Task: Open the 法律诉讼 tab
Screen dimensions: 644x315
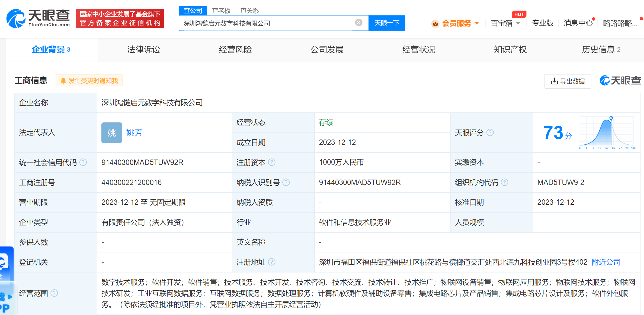Action: pos(143,50)
